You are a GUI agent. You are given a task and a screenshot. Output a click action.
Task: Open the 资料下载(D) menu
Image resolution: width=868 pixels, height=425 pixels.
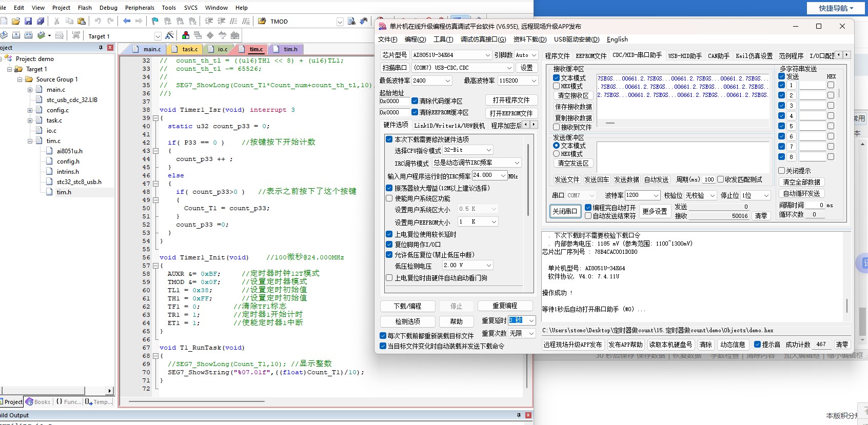coord(530,39)
